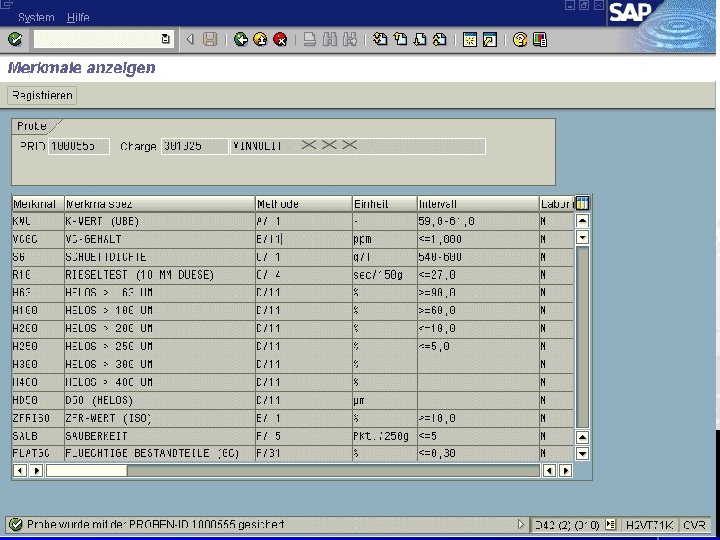Screen dimensions: 720x540
Task: Click the red Cancel icon
Action: (x=280, y=39)
